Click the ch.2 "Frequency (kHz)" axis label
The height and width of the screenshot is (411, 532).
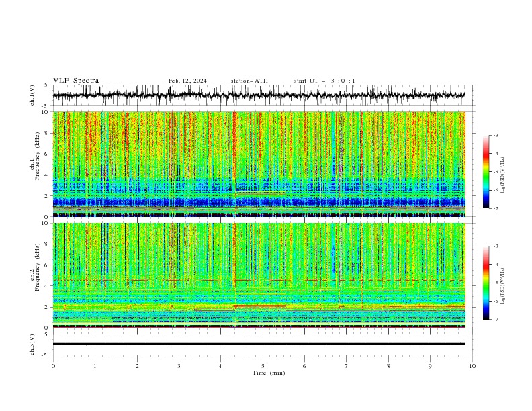tap(38, 267)
